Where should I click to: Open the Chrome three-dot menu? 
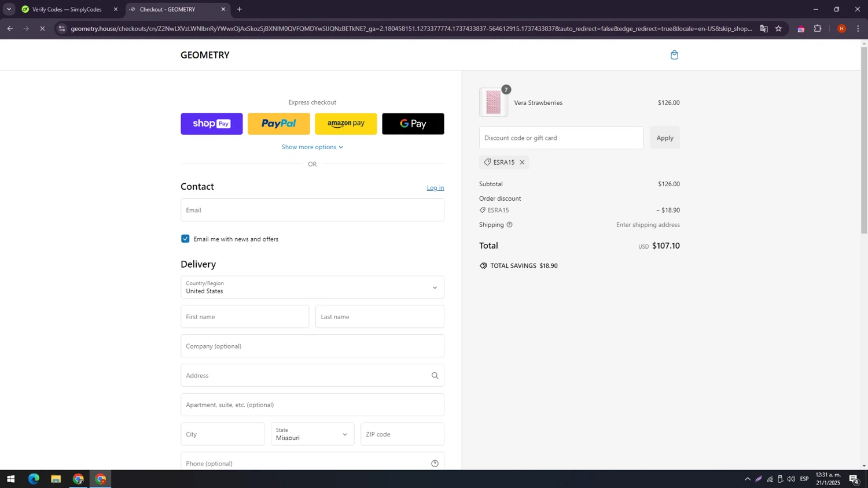coord(858,28)
